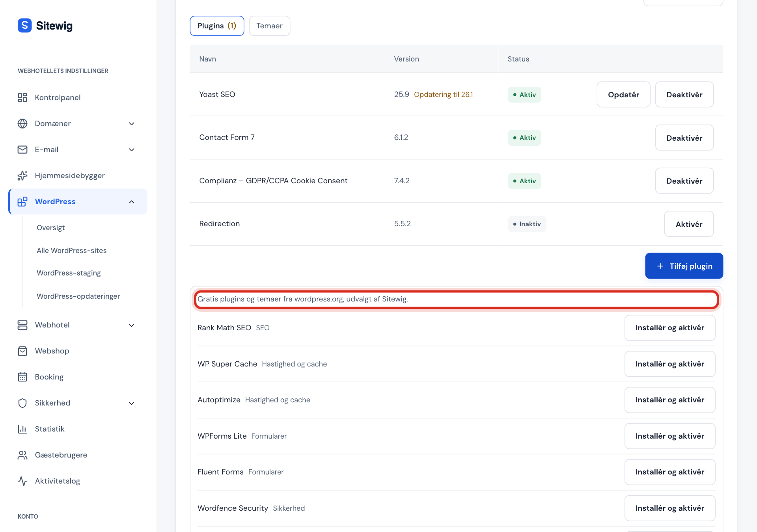Click the Webshop bag icon
The width and height of the screenshot is (757, 532).
[x=22, y=351]
